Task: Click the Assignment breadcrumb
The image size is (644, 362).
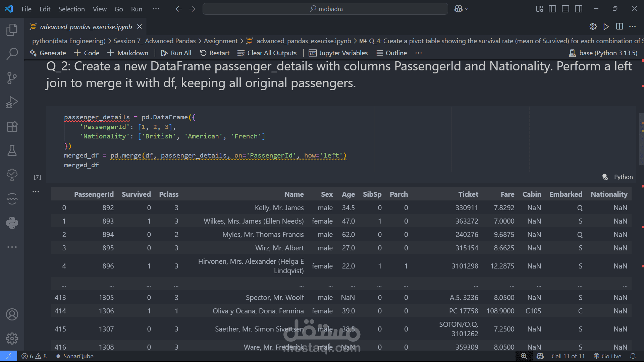Action: click(220, 41)
